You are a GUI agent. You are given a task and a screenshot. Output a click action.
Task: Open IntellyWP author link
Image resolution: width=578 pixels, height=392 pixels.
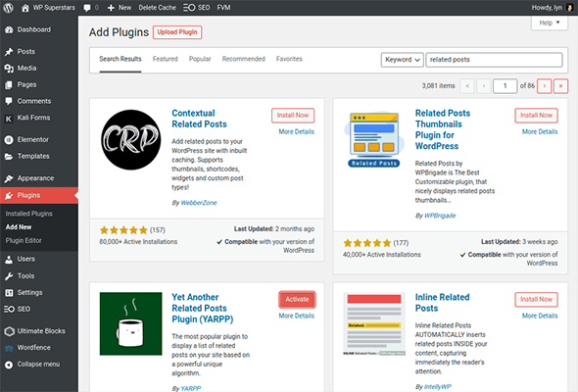point(438,387)
